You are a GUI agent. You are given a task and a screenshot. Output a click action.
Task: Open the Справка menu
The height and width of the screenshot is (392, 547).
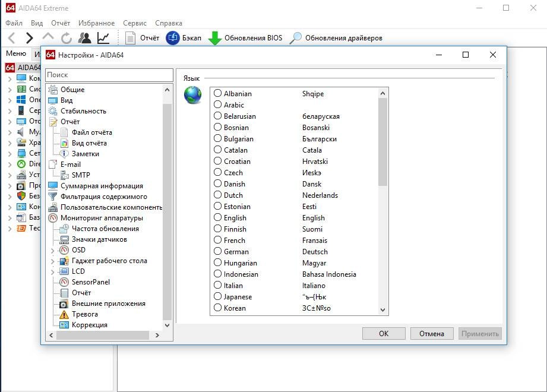(x=169, y=23)
